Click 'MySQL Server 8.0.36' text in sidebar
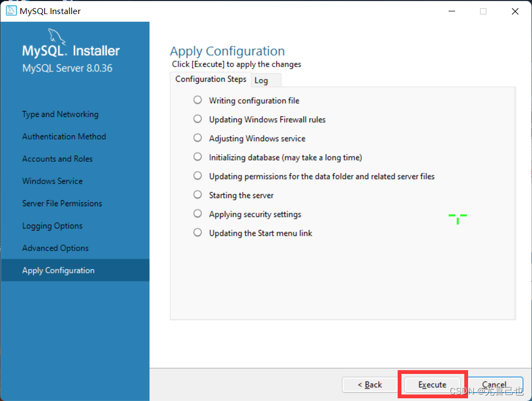This screenshot has height=401, width=532. coord(67,68)
